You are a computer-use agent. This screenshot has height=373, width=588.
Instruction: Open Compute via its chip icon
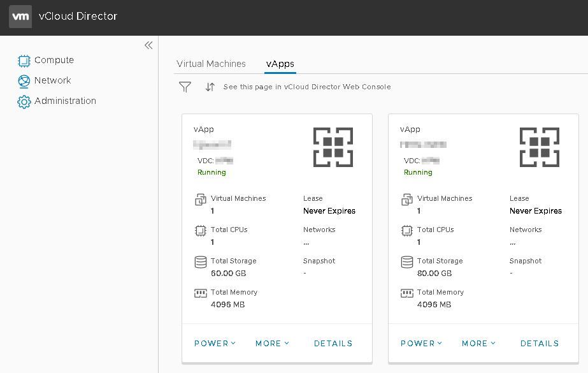[x=24, y=61]
